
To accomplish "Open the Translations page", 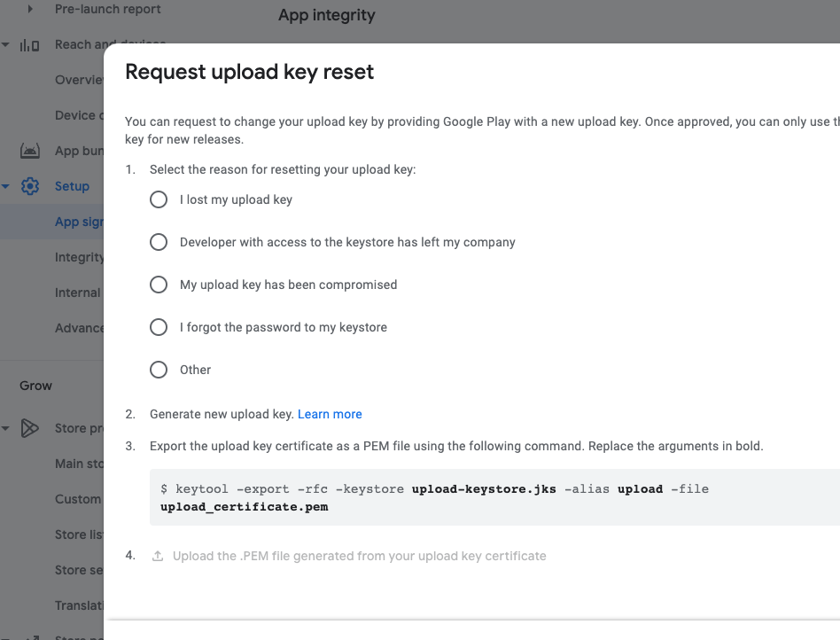I will (81, 605).
